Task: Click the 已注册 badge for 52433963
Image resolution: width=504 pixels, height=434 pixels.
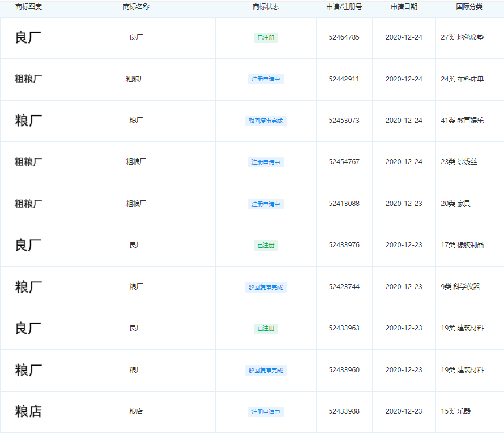Action: [266, 329]
